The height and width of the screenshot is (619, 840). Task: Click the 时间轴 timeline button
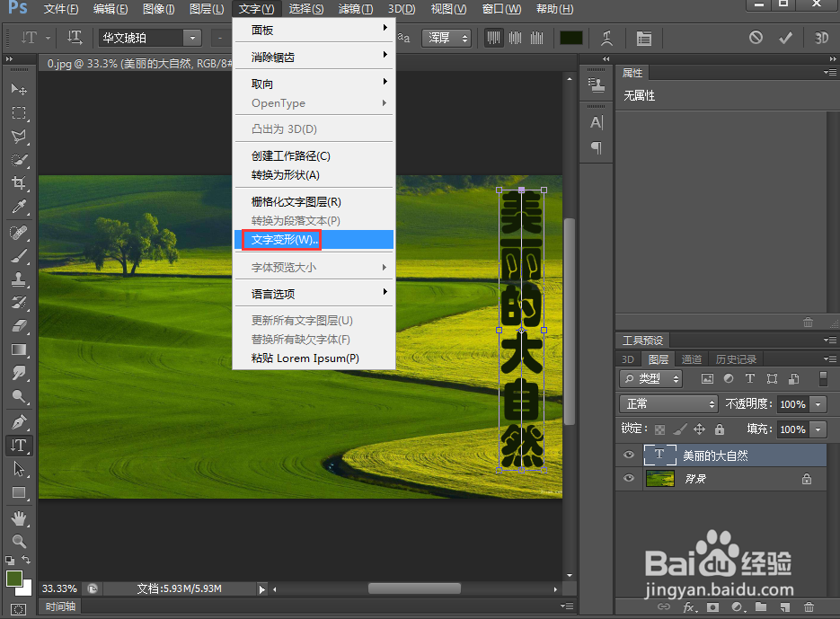point(59,606)
